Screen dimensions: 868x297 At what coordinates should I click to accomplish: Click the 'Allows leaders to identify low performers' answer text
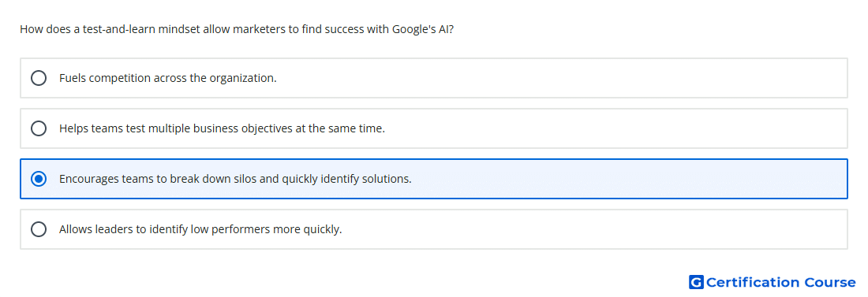(200, 229)
